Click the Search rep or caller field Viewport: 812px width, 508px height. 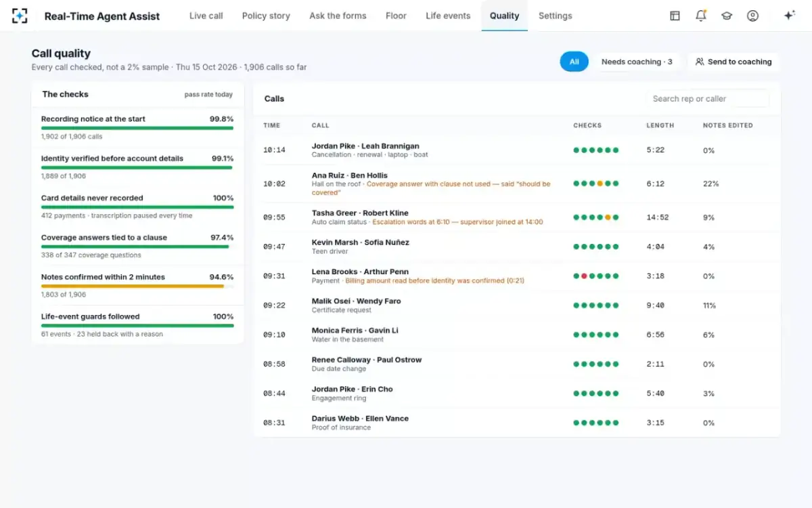pyautogui.click(x=707, y=99)
